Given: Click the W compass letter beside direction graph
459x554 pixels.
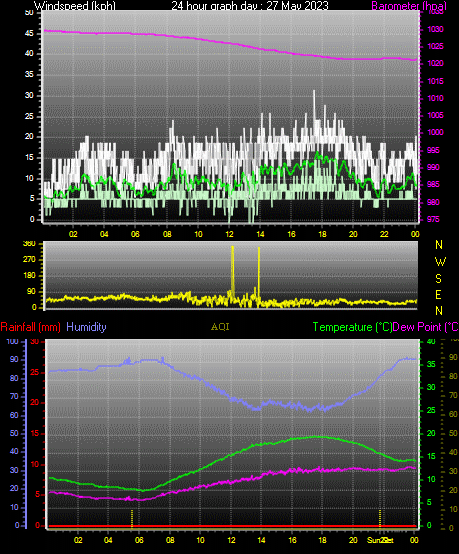Looking at the screenshot, I should coord(440,262).
